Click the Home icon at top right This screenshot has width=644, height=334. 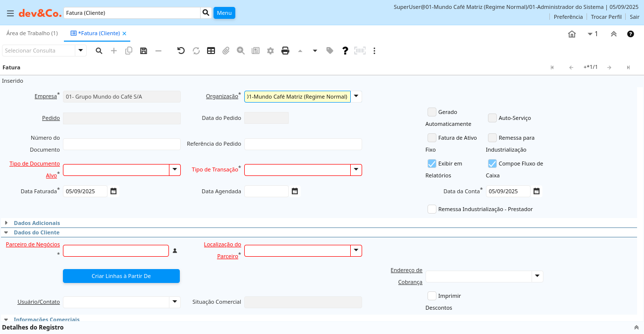tap(572, 34)
